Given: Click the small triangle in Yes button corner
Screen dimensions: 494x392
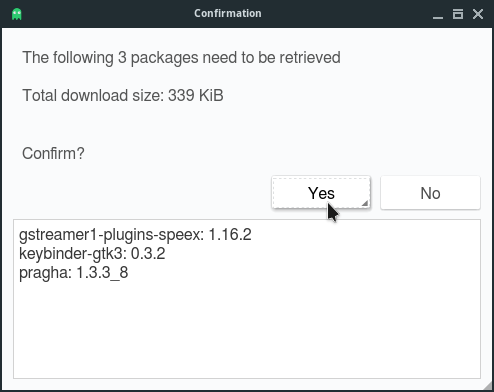Looking at the screenshot, I should [x=365, y=203].
